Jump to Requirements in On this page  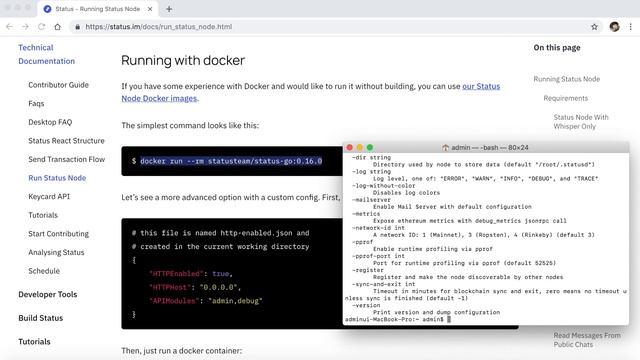(566, 98)
